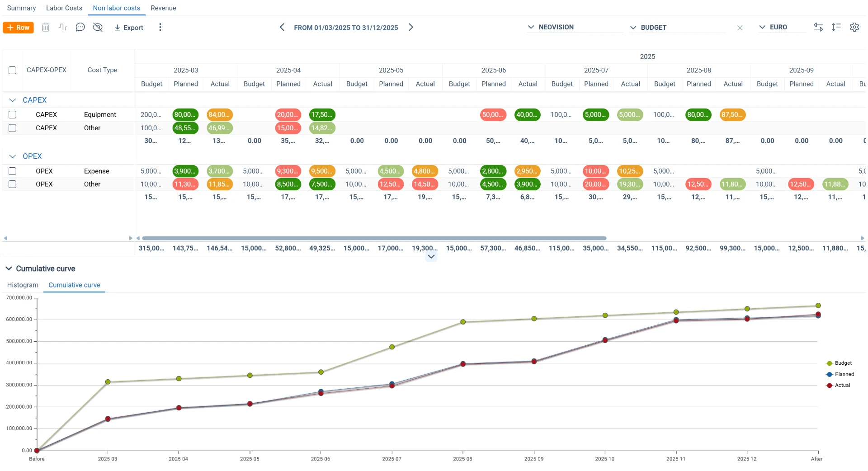Viewport: 868px width, 471px height.
Task: Click the trash delete icon in toolbar
Action: [46, 28]
